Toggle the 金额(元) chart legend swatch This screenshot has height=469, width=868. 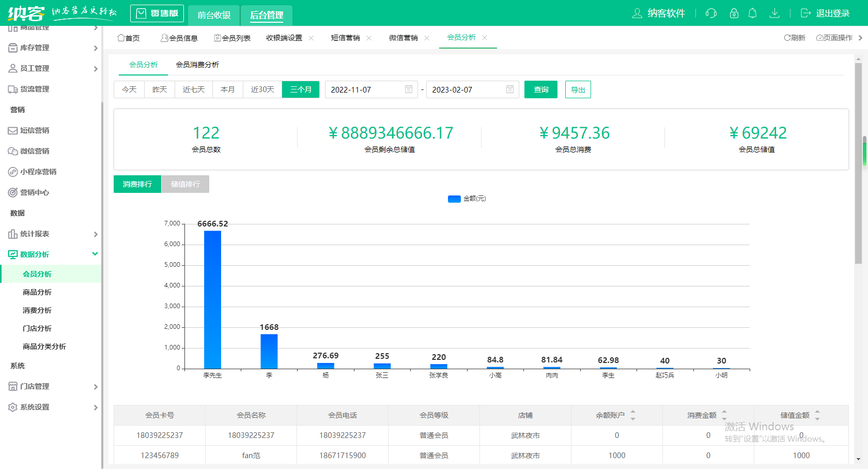tap(454, 199)
